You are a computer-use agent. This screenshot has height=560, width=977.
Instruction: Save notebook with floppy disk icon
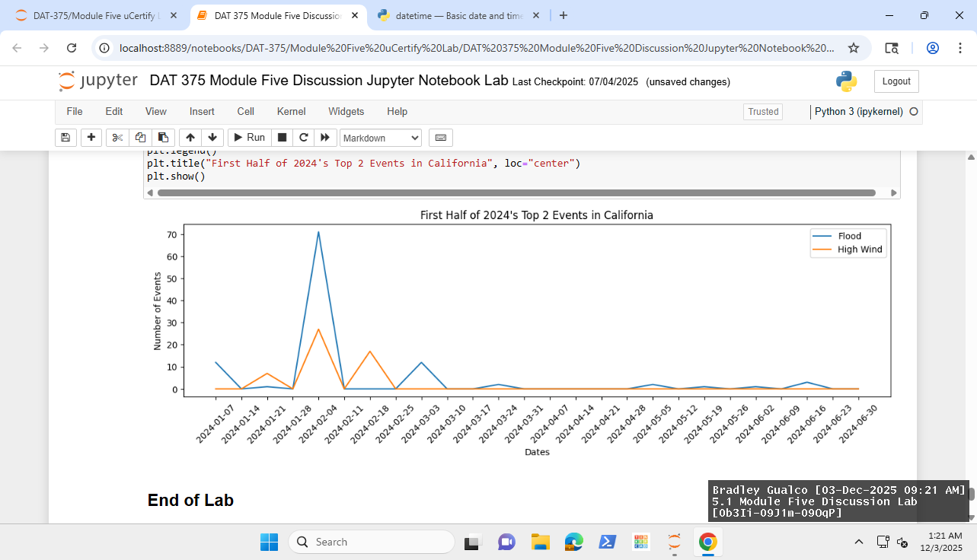pyautogui.click(x=65, y=138)
